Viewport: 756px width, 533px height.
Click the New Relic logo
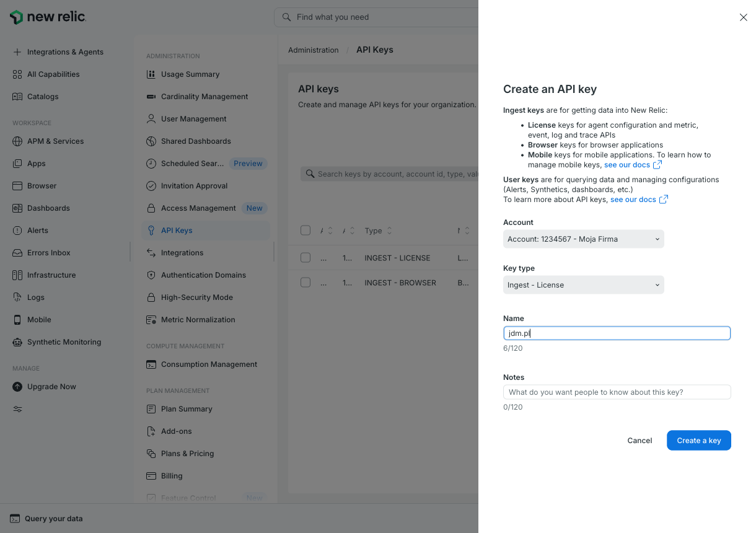(x=48, y=17)
